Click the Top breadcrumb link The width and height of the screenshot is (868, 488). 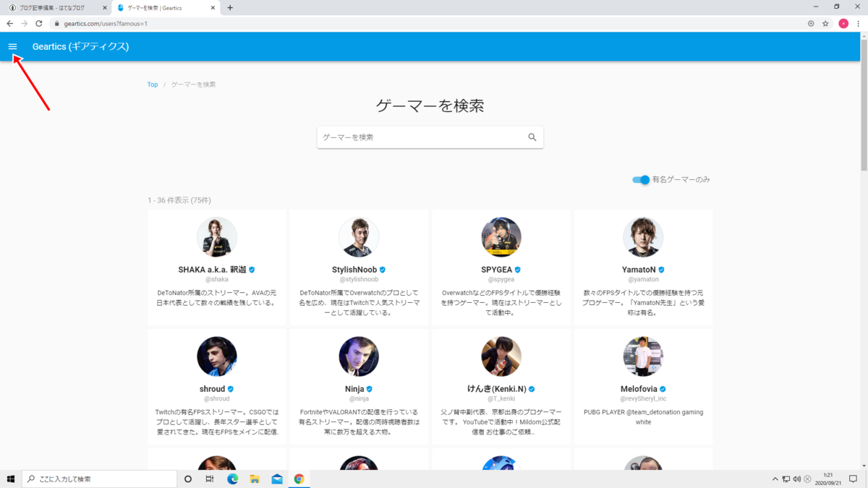(x=153, y=85)
